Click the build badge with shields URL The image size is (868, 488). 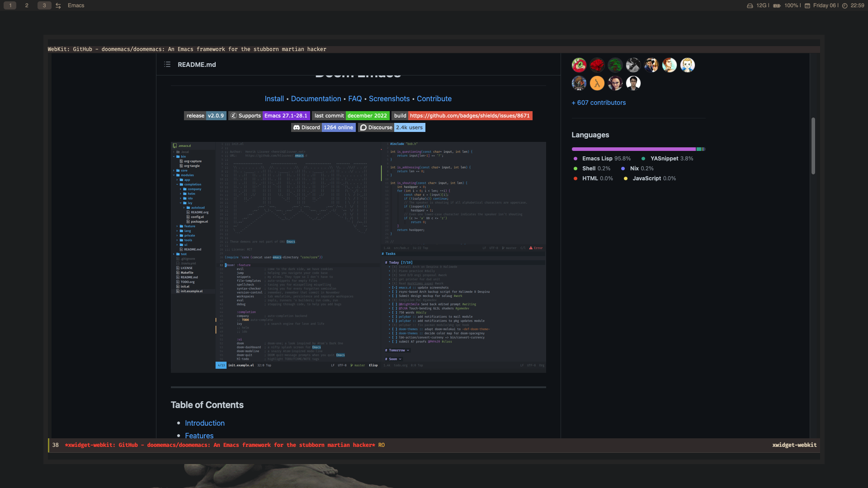pyautogui.click(x=462, y=116)
